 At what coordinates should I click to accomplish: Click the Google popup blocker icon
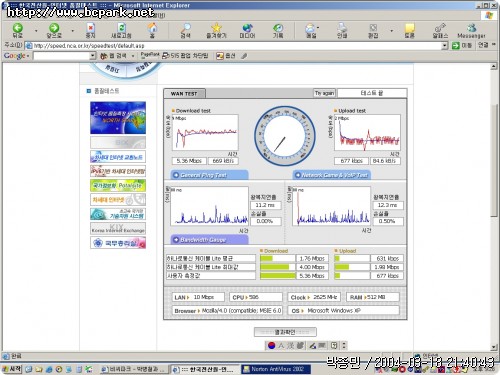(185, 56)
